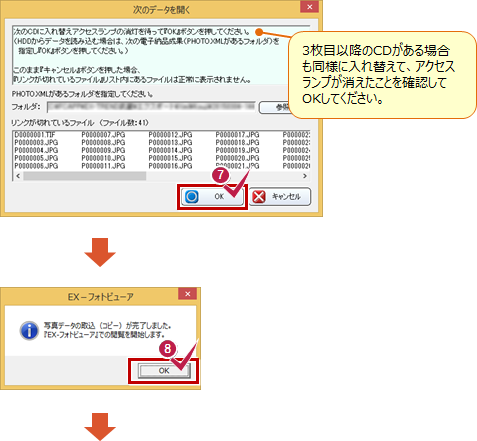Close the EX-フォトビューア message window

[x=188, y=294]
